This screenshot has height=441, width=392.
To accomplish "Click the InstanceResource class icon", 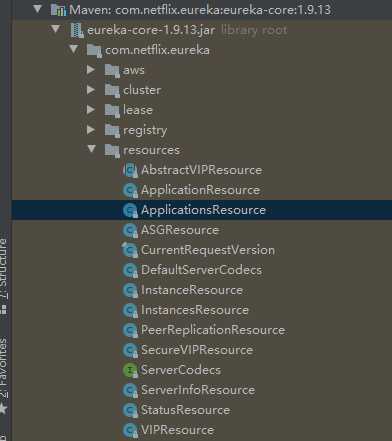I will point(130,291).
